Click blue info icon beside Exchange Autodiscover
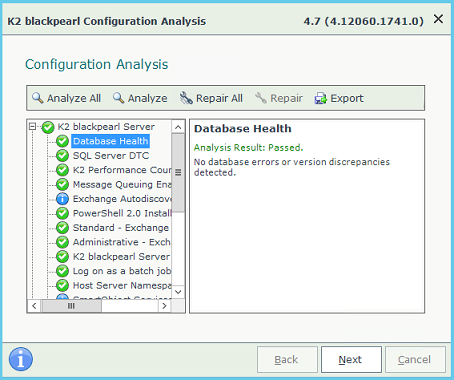454x380 pixels. click(x=62, y=199)
